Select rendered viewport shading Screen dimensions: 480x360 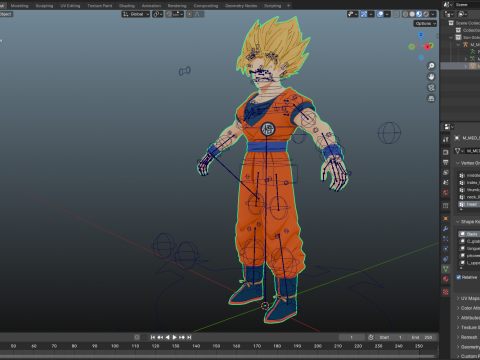click(x=426, y=14)
